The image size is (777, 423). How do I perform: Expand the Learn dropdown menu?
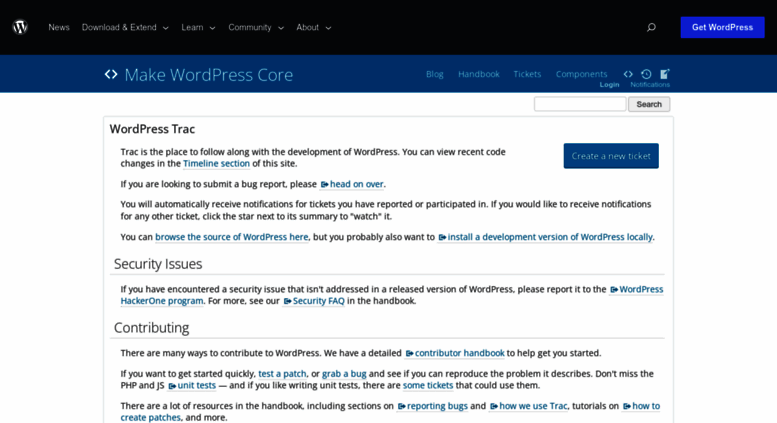pyautogui.click(x=198, y=27)
